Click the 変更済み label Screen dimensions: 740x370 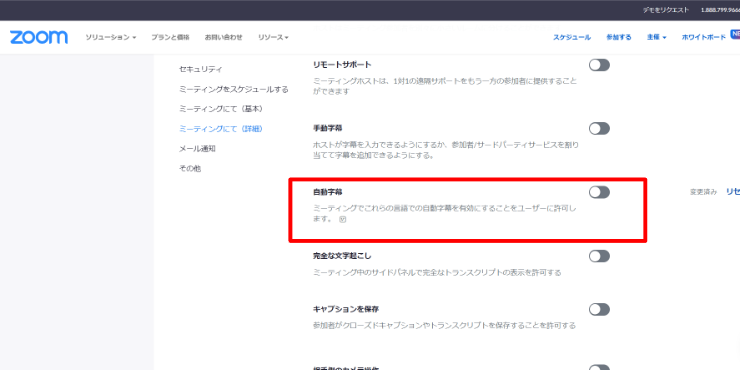[703, 192]
